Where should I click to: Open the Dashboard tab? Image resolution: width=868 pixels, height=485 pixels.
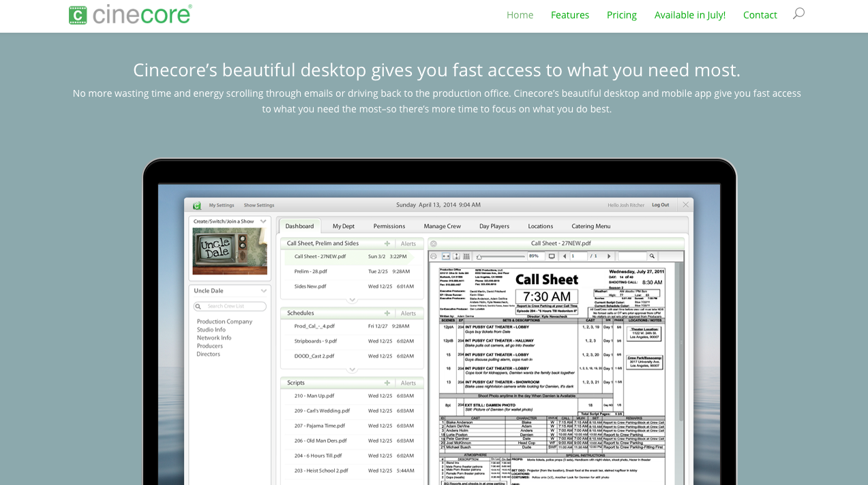coord(300,226)
